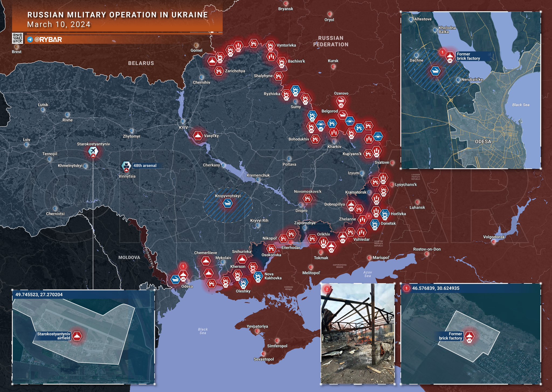The width and height of the screenshot is (552, 392).
Task: Click the numbered marker 1 above Odesa
Action: [x=183, y=267]
